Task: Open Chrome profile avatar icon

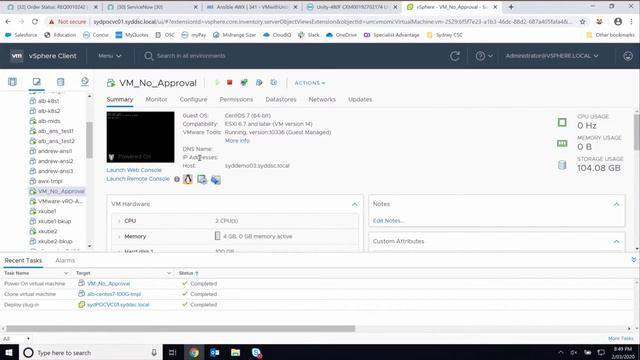Action: (618, 22)
